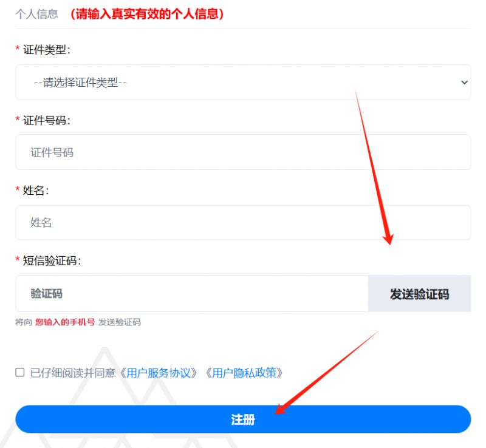The height and width of the screenshot is (448, 486).
Task: Click the 个人信息 section heading
Action: coord(36,14)
